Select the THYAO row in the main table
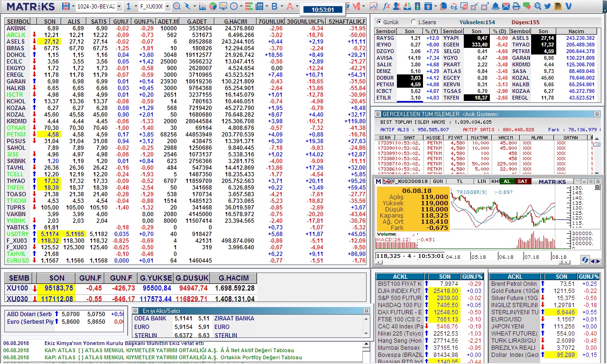Viewport: 607px width, 364px height. point(186,181)
